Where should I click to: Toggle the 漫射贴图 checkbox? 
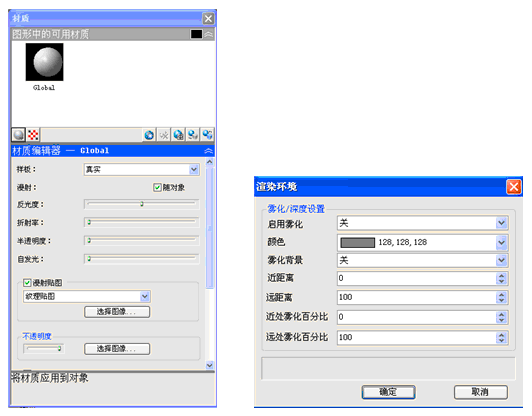pos(27,283)
